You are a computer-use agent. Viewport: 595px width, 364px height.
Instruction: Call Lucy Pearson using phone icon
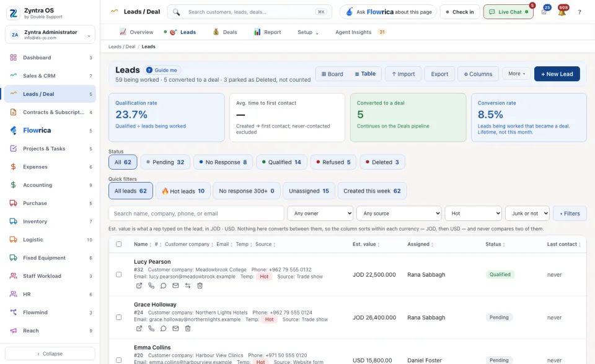151,285
